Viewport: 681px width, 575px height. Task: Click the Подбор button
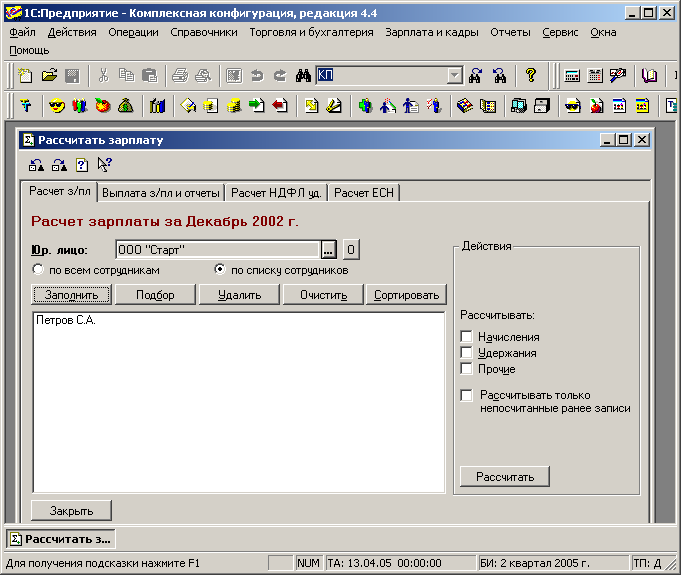pyautogui.click(x=155, y=295)
